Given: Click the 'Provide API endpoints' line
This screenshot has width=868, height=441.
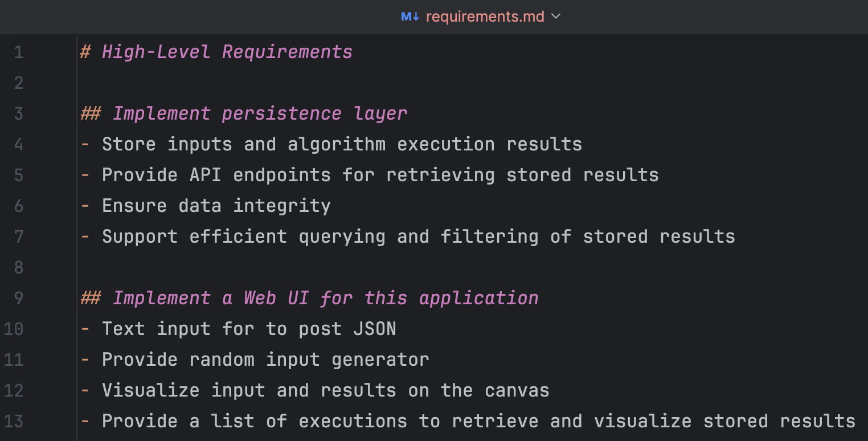Looking at the screenshot, I should (380, 175).
